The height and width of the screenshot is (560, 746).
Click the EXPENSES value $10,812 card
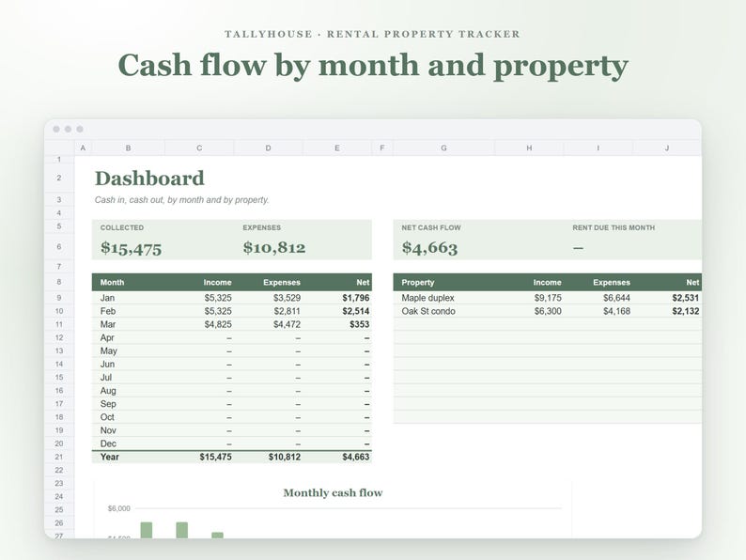click(x=274, y=247)
